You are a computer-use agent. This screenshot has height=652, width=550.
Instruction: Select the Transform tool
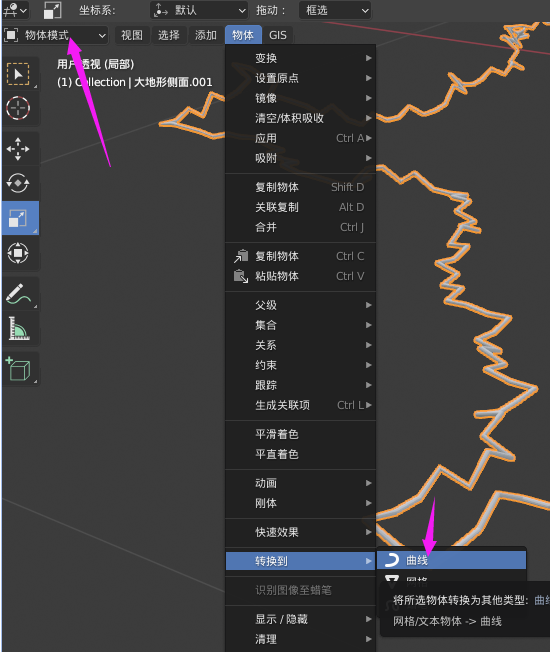pos(18,253)
